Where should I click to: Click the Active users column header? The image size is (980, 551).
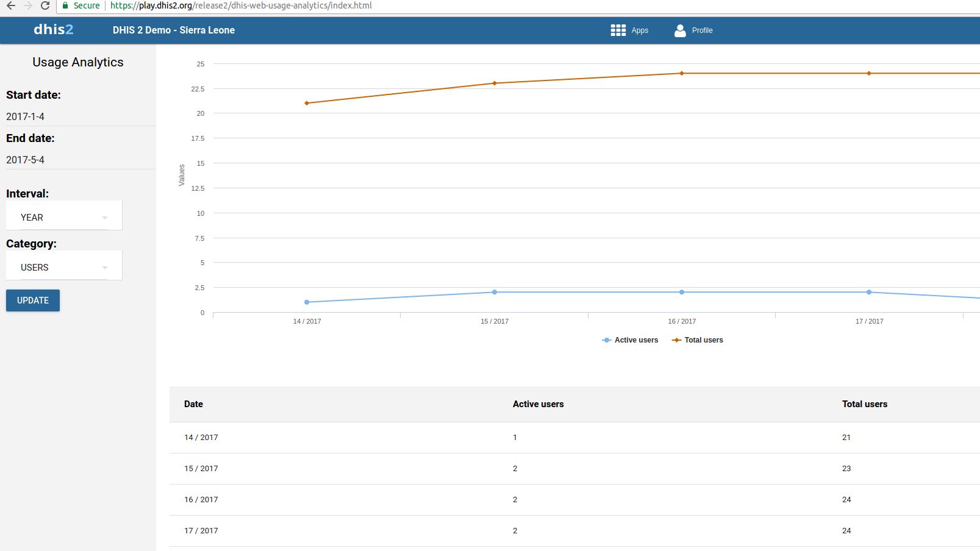pyautogui.click(x=538, y=404)
